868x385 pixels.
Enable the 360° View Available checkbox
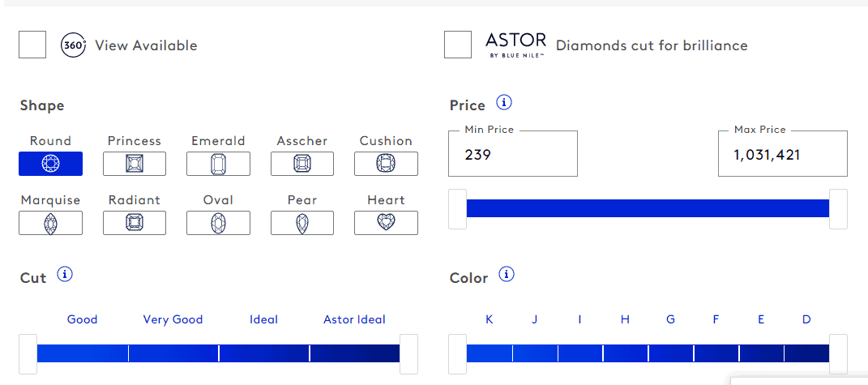32,45
